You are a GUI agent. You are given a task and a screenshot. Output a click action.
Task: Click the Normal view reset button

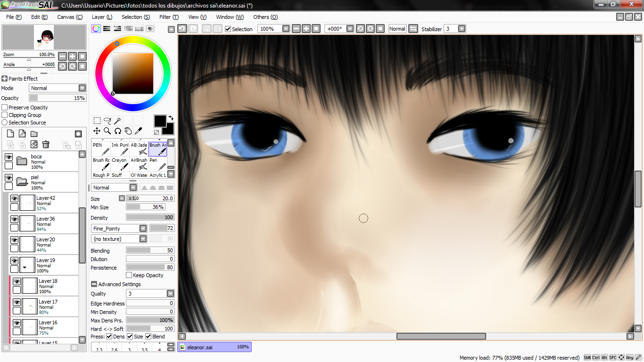397,29
